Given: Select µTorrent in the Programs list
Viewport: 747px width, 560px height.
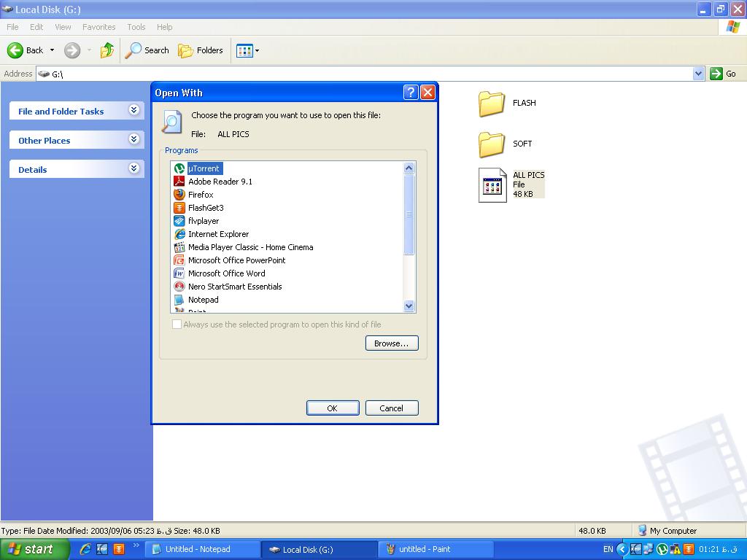Looking at the screenshot, I should [x=204, y=168].
